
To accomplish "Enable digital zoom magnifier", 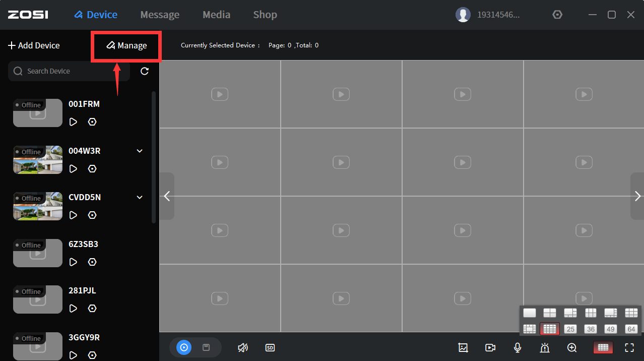I will [572, 347].
